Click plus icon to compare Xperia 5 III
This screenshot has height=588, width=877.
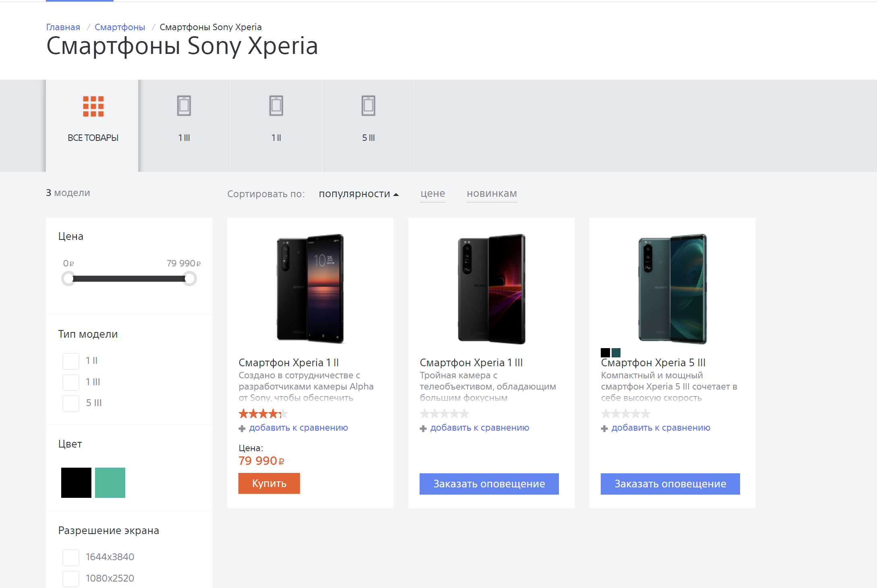604,429
